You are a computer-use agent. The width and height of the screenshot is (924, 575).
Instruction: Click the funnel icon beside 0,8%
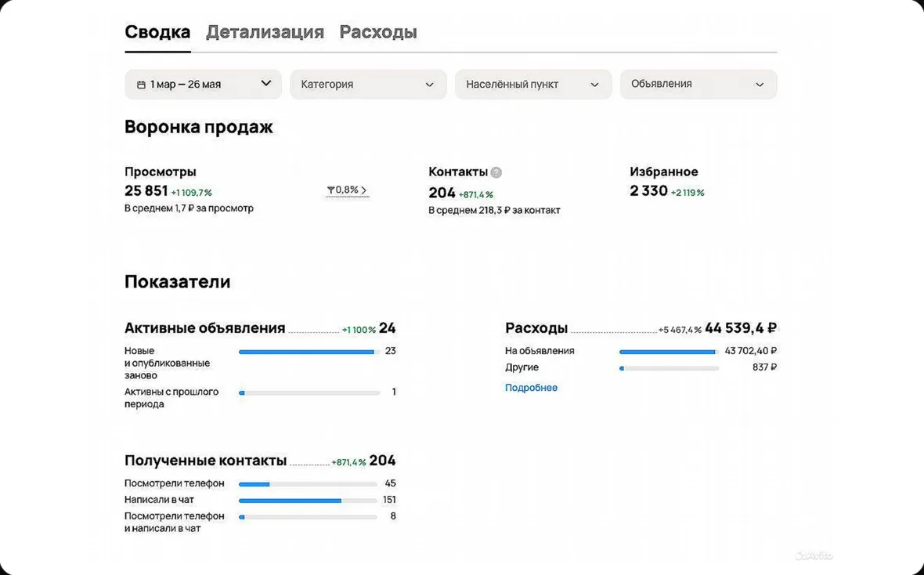330,190
